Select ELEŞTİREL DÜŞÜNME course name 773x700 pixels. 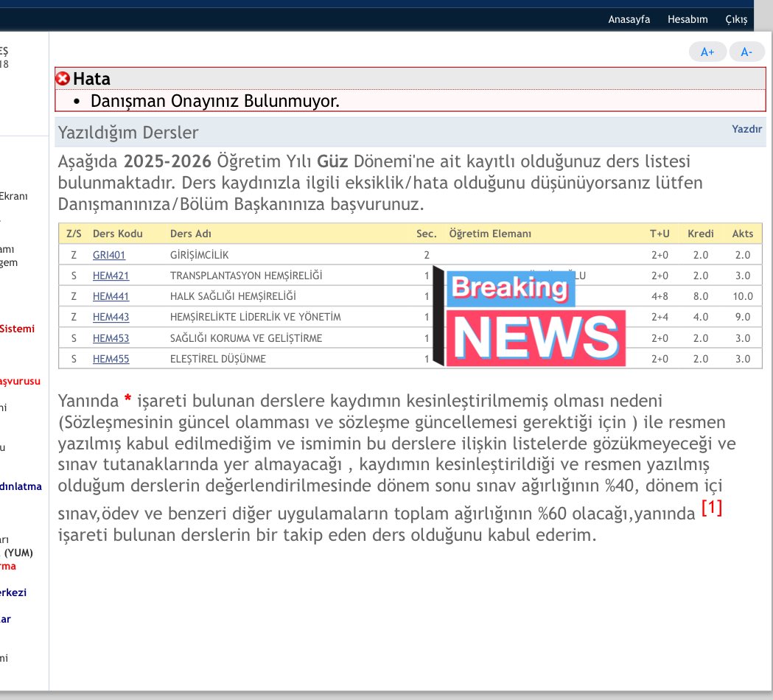218,359
